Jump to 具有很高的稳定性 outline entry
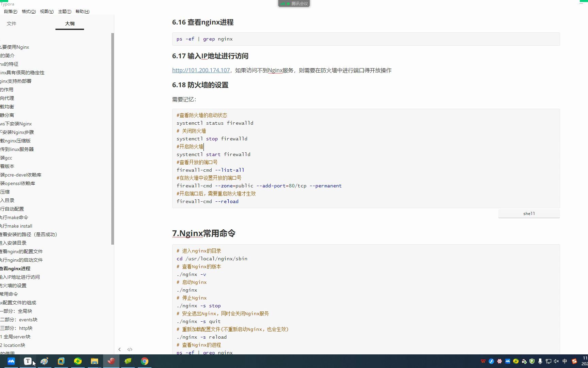Image resolution: width=588 pixels, height=368 pixels. 22,73
